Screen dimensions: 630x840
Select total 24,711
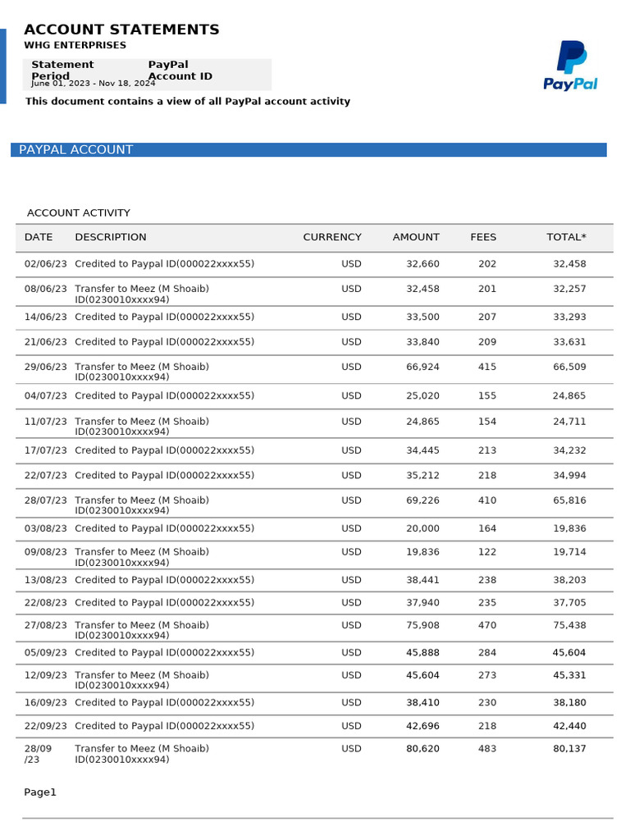click(x=569, y=421)
